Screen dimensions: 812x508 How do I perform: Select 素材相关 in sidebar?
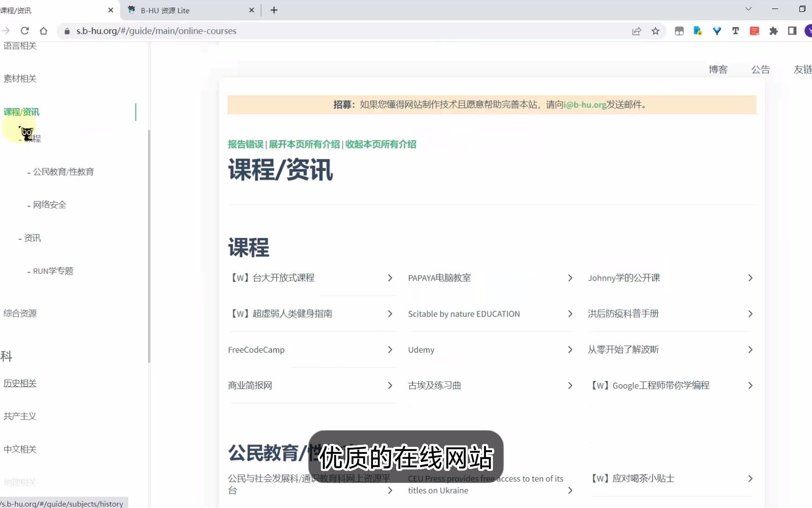click(20, 79)
